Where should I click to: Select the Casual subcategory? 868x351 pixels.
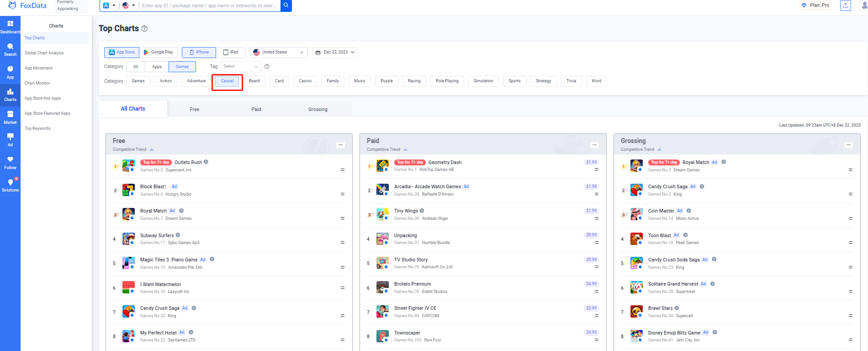coord(227,81)
